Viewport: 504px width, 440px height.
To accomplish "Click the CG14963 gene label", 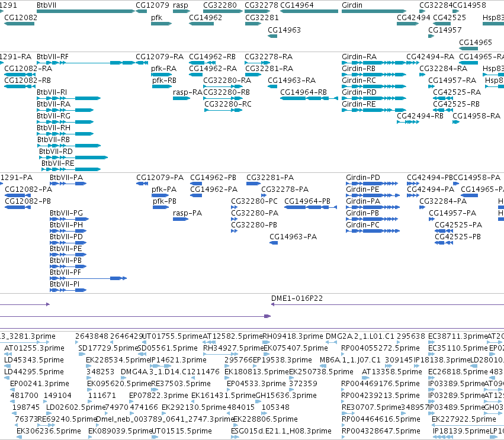I will 284,30.
